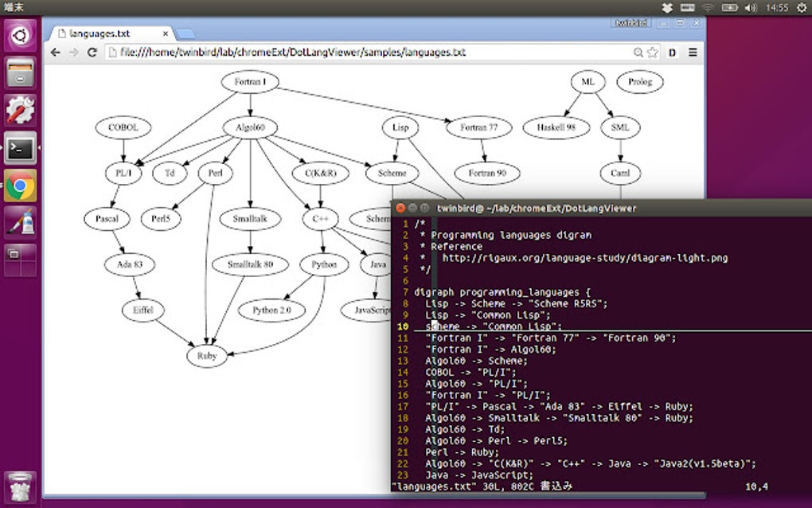Go back in the Chrome toolbar

(x=56, y=53)
